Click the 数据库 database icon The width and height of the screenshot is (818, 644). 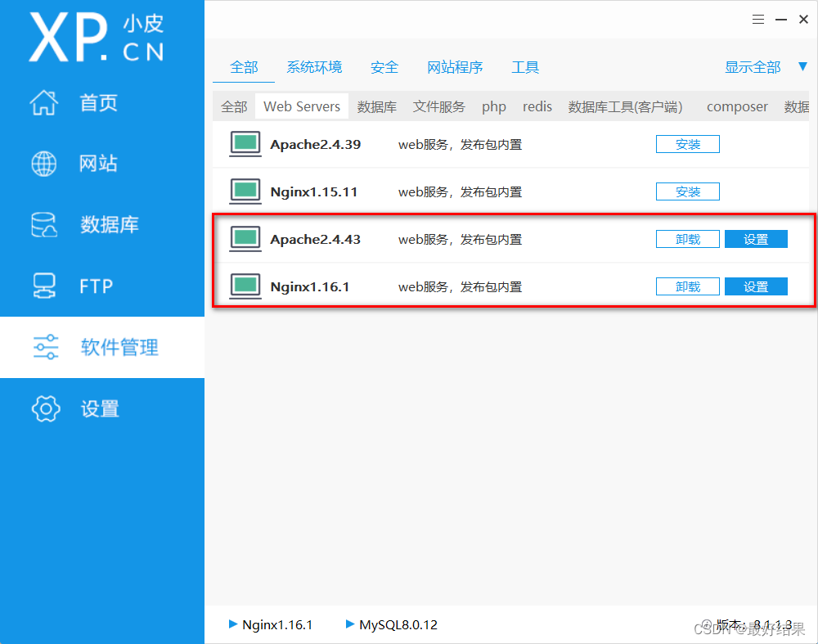[44, 225]
